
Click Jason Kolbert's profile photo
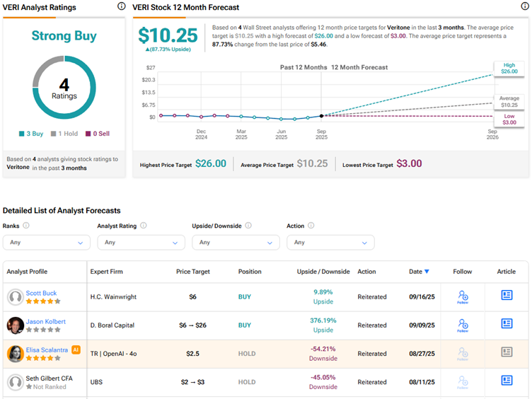click(15, 325)
